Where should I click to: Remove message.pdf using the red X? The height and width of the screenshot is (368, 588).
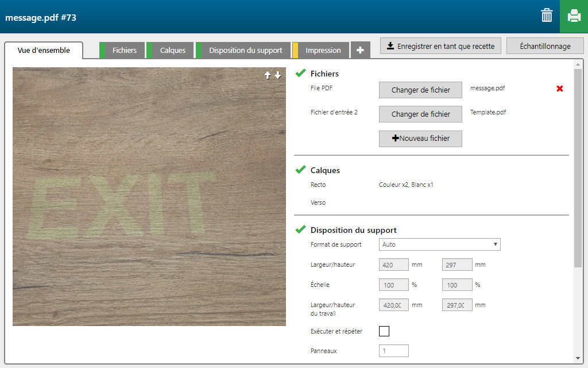tap(559, 89)
